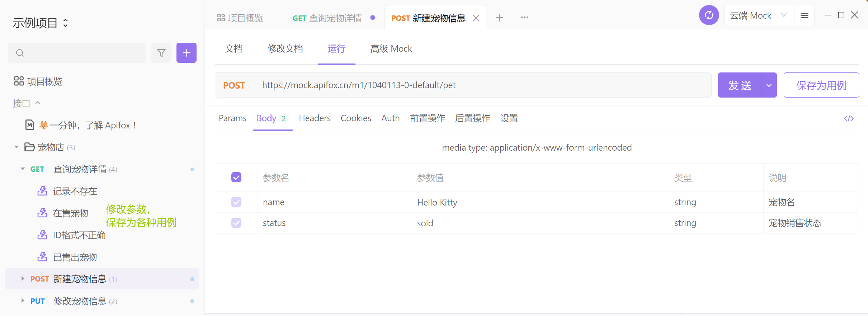Click the sync refresh icon
Image resolution: width=868 pixels, height=316 pixels.
click(709, 15)
